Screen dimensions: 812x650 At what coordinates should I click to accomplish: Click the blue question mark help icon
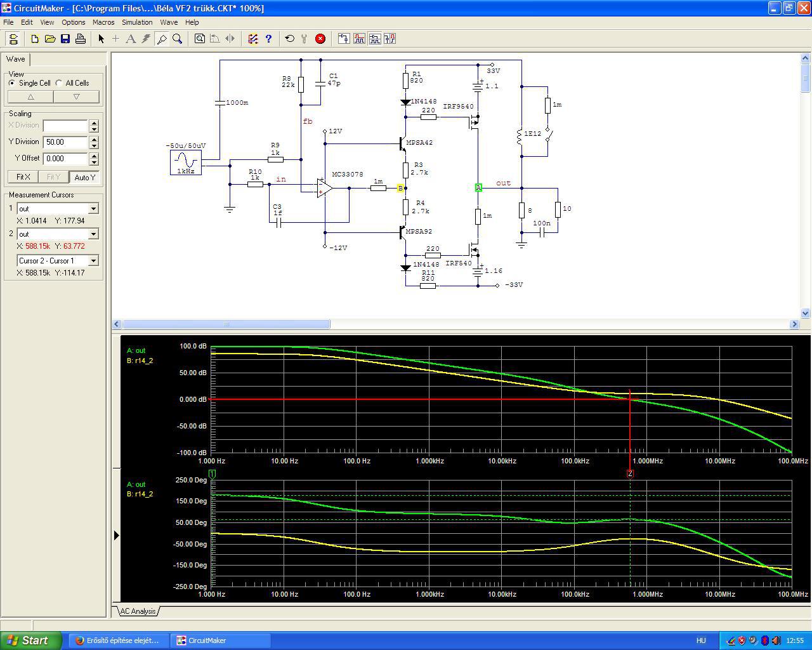(268, 39)
